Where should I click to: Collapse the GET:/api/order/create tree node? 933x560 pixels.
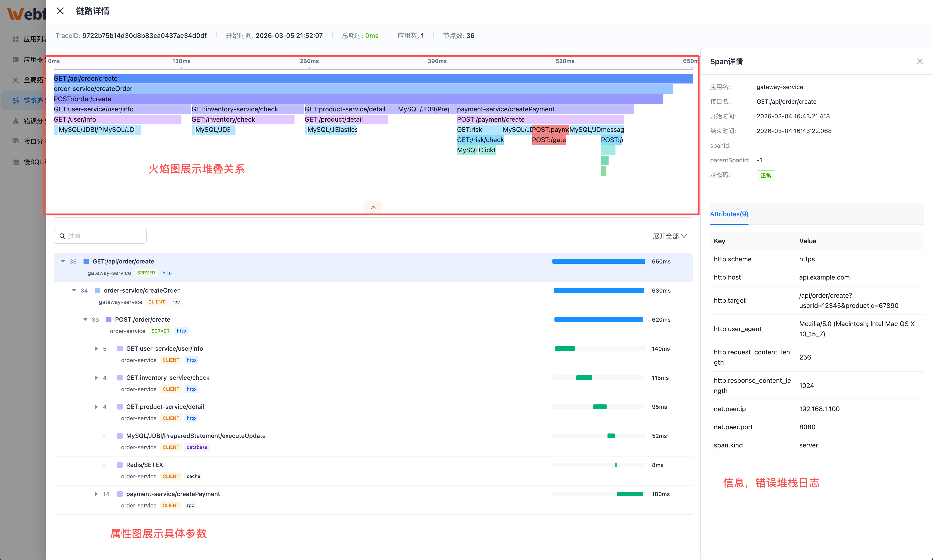(63, 261)
